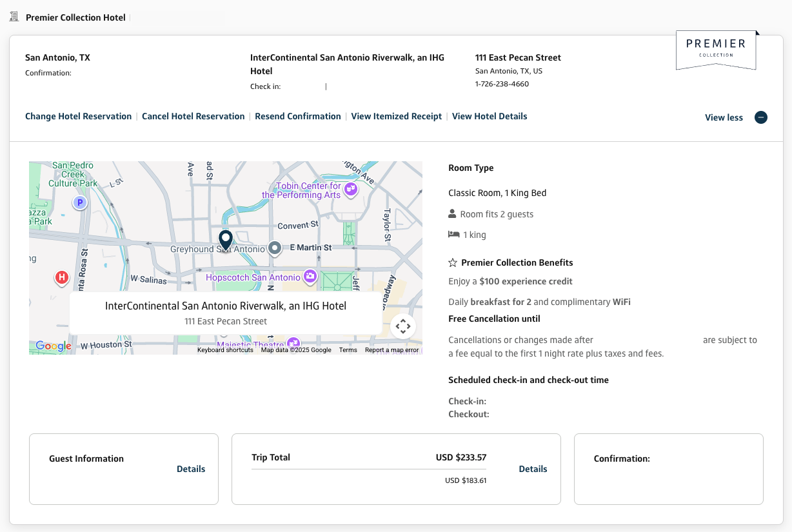Click the Scheduled check-in and check-out time heading
Screen dimensions: 792x532
click(x=528, y=380)
